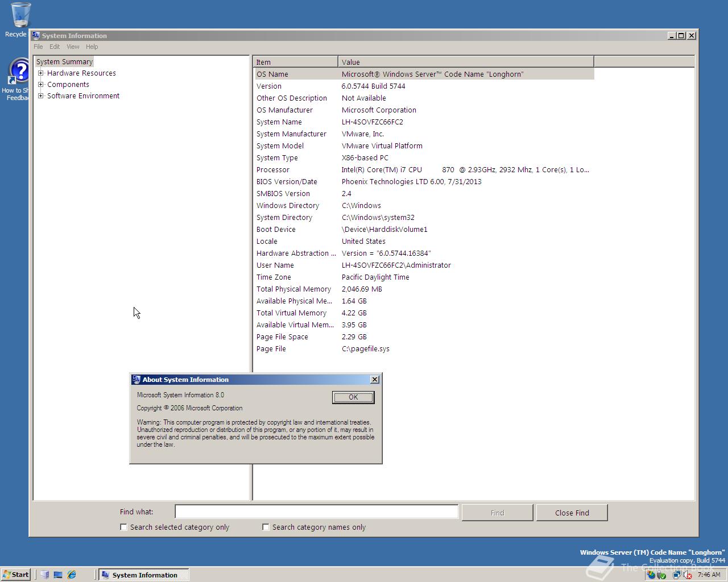Open the Recycle Bin desktop icon

coord(20,15)
